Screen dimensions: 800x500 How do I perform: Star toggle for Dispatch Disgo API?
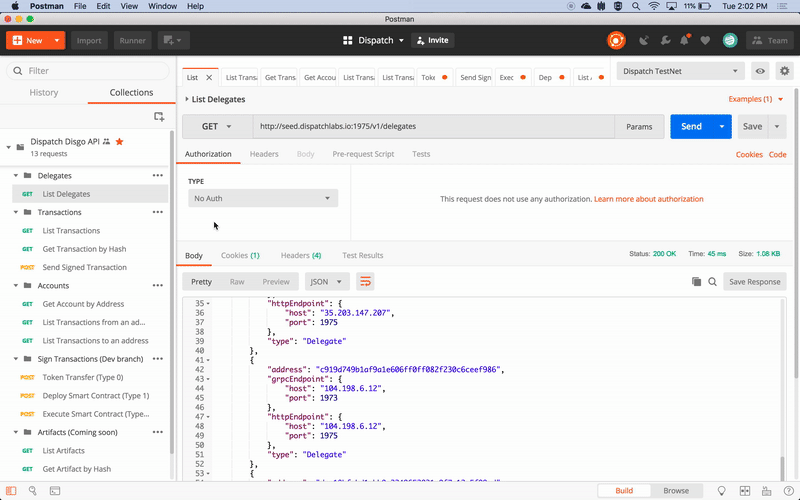pos(119,141)
